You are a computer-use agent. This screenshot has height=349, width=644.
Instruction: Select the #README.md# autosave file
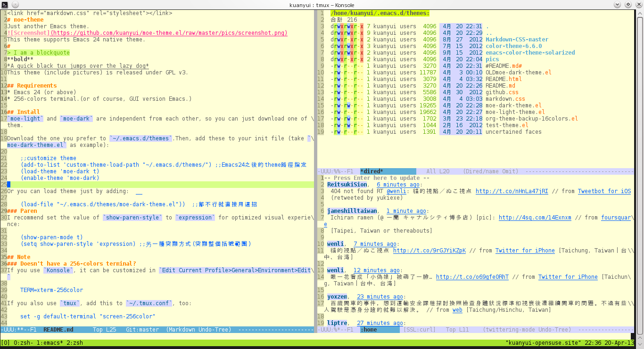tap(504, 66)
